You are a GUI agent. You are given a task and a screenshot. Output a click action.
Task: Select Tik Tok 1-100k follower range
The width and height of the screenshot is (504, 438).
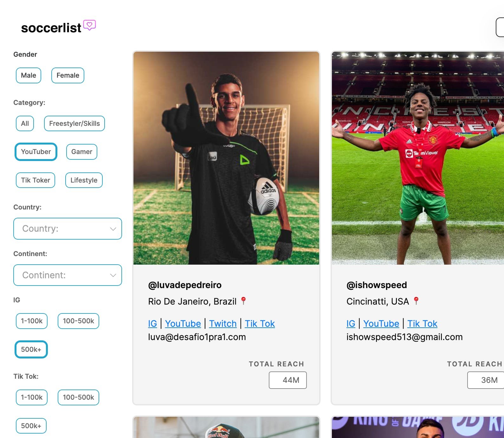click(32, 397)
